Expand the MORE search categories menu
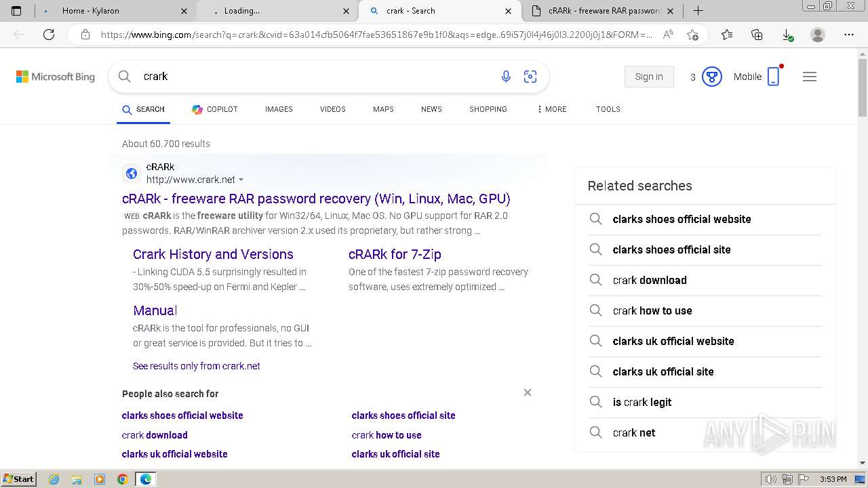868x488 pixels. (x=551, y=109)
